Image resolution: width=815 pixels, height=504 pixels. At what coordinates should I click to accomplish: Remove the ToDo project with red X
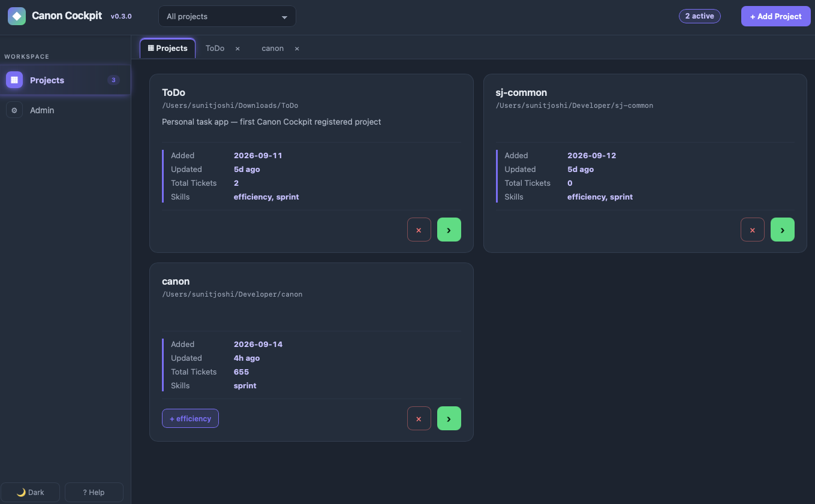tap(419, 230)
